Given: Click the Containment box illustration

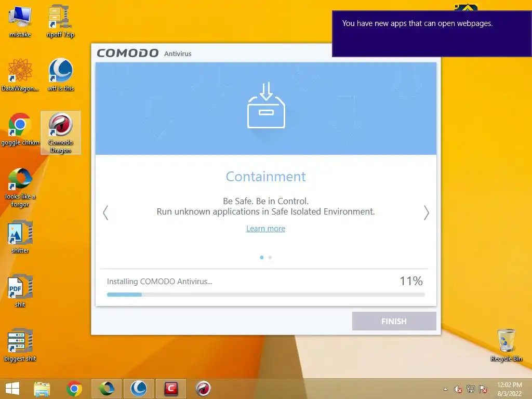Looking at the screenshot, I should (x=266, y=105).
